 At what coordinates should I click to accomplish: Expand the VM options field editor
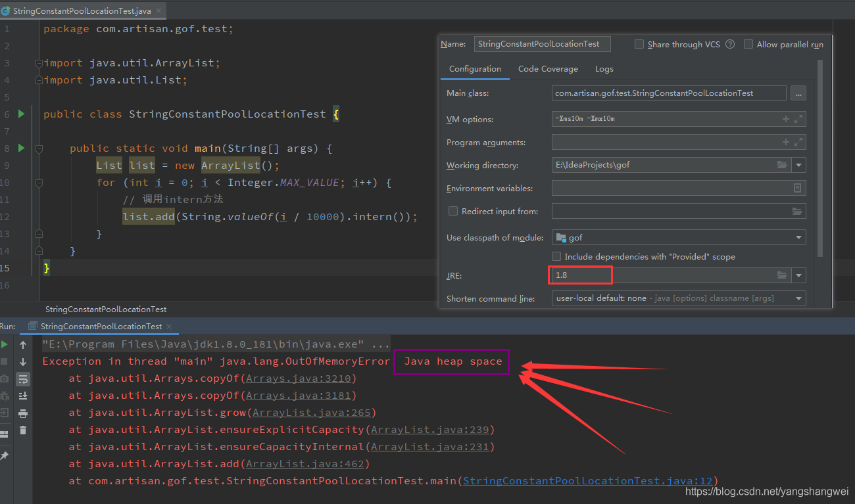[798, 119]
